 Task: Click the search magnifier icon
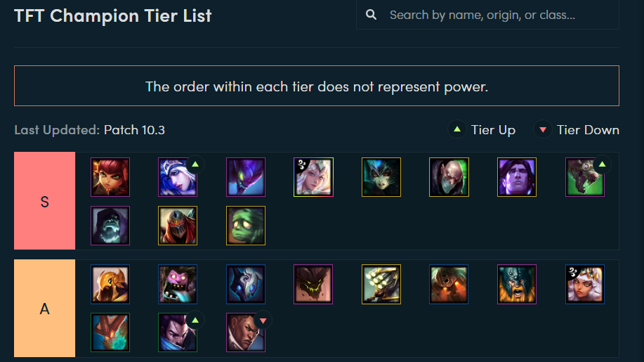(x=371, y=15)
